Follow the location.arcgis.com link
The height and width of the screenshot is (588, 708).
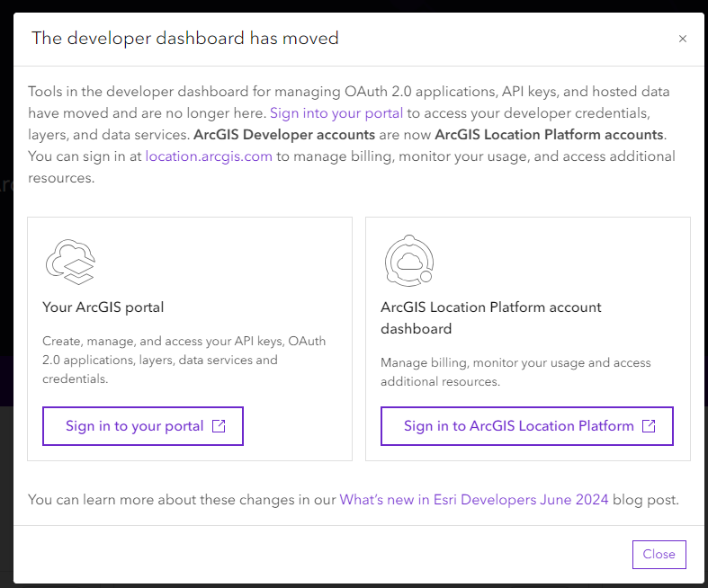pyautogui.click(x=209, y=156)
